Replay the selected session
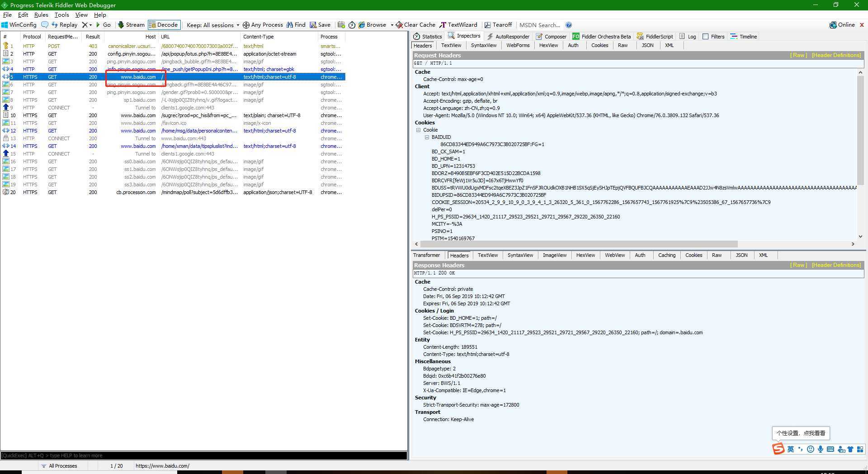Viewport: 868px width, 474px height. [64, 25]
